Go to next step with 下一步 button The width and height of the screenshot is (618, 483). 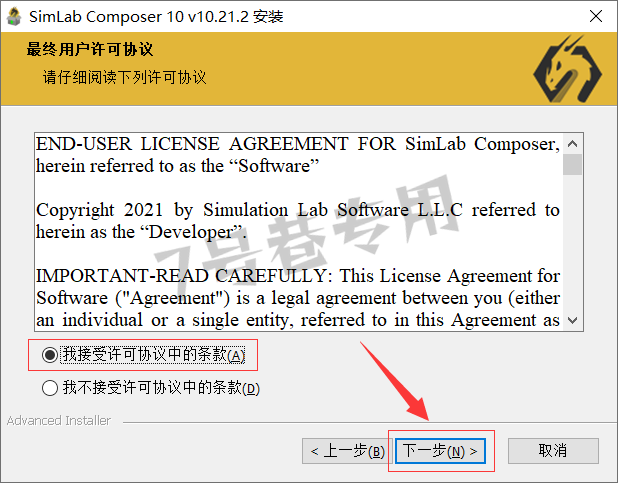(440, 451)
